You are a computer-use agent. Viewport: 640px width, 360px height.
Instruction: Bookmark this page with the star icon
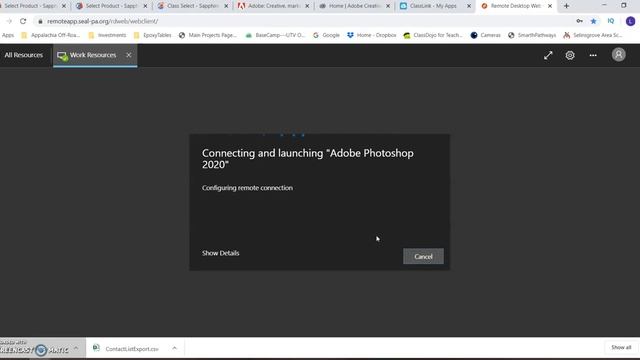(593, 21)
